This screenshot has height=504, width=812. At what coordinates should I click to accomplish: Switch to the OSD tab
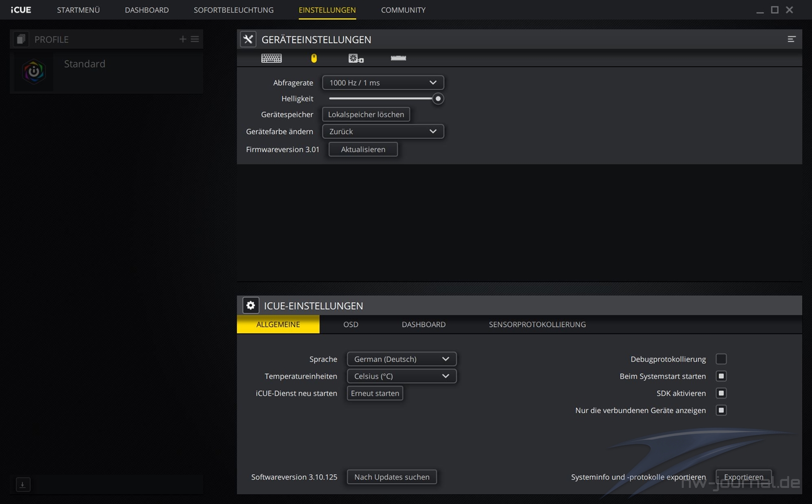pos(351,325)
